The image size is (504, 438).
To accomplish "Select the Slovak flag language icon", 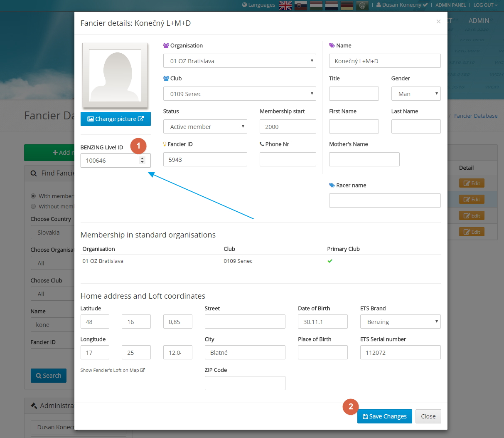I will 301,5.
